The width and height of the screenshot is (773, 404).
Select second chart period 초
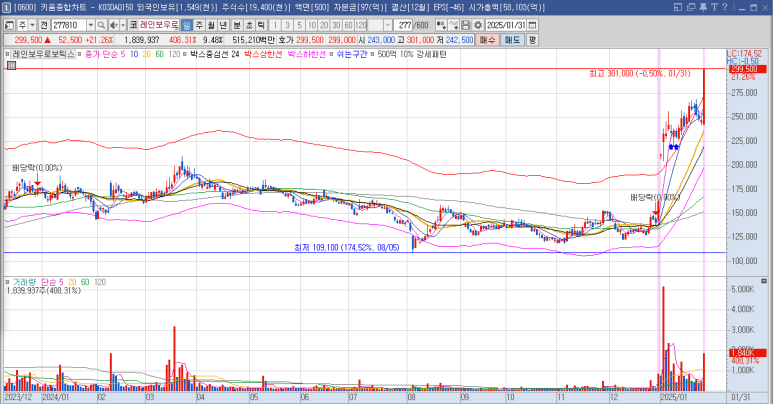point(249,25)
